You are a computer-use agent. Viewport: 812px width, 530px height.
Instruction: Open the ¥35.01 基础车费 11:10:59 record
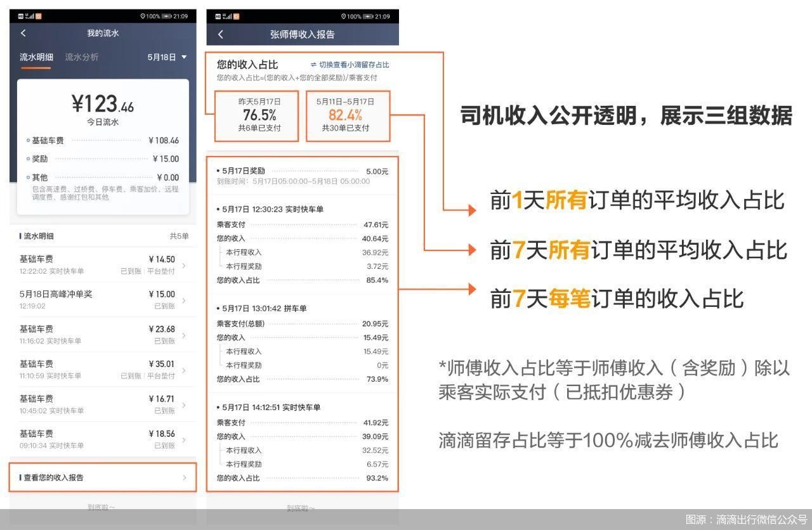(x=103, y=370)
